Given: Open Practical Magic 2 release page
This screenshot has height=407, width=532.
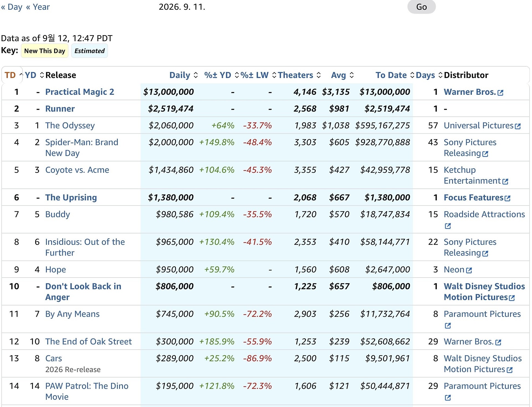Looking at the screenshot, I should pos(80,92).
